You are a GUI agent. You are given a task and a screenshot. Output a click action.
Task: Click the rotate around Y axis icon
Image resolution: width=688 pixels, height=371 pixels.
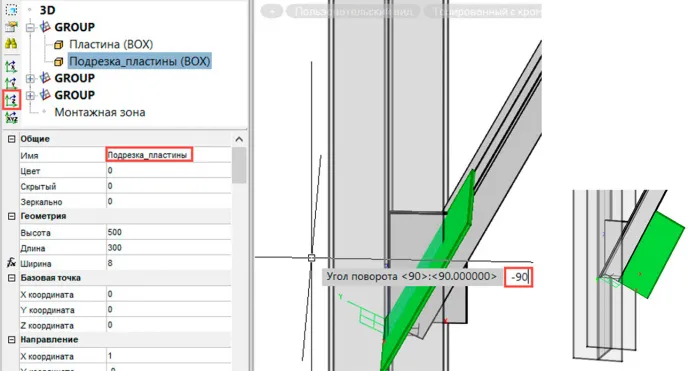coord(11,83)
